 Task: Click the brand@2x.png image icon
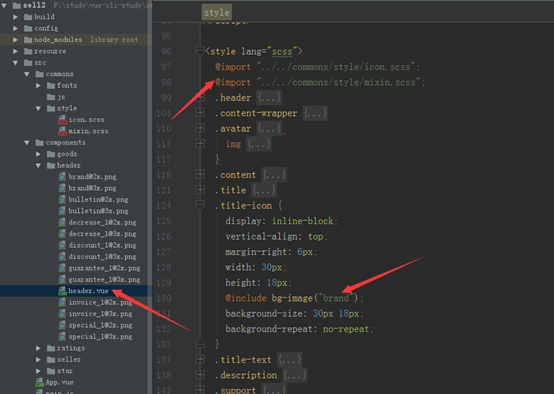(x=62, y=177)
